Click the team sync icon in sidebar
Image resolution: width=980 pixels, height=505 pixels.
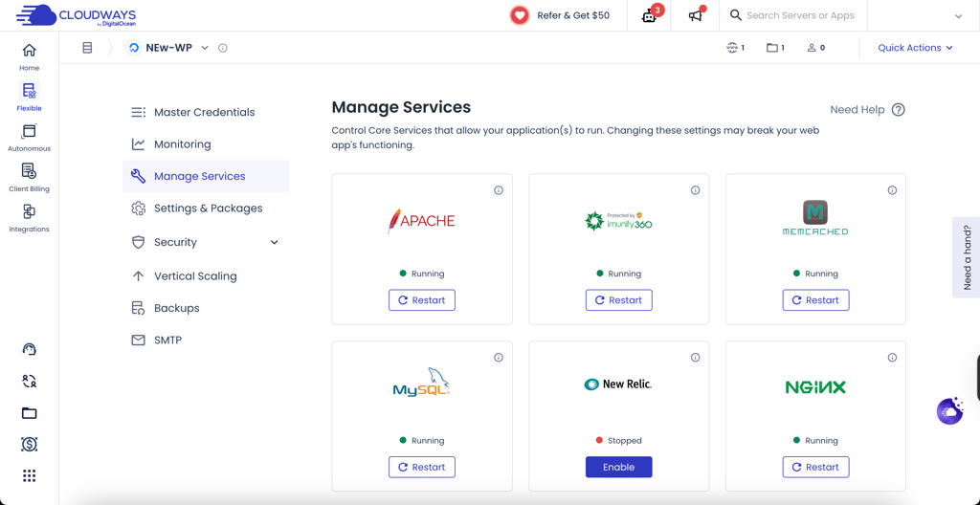[30, 381]
